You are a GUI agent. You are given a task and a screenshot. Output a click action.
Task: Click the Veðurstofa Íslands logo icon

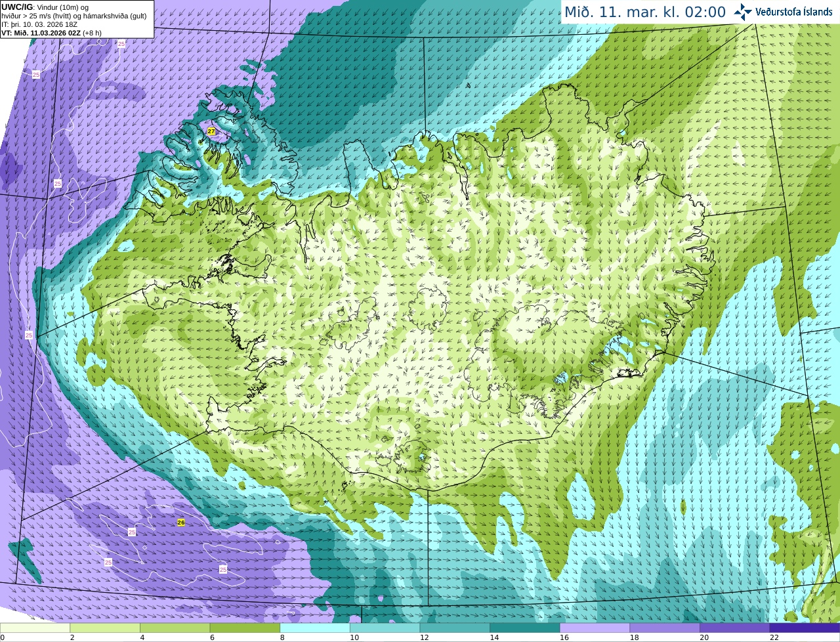(x=742, y=12)
